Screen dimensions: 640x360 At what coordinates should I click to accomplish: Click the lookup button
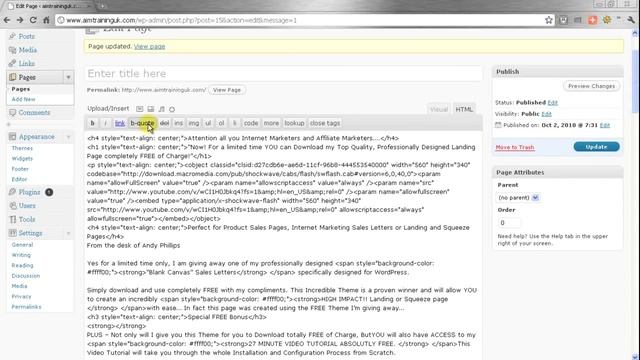(294, 123)
